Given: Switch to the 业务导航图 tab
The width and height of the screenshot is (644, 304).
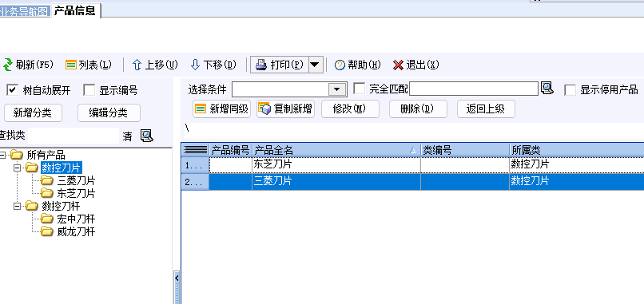Looking at the screenshot, I should tap(26, 11).
